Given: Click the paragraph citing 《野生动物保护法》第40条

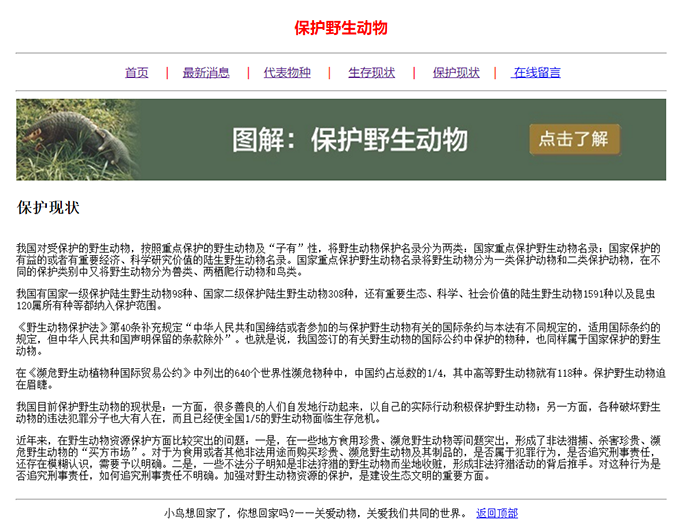Looking at the screenshot, I should point(340,338).
